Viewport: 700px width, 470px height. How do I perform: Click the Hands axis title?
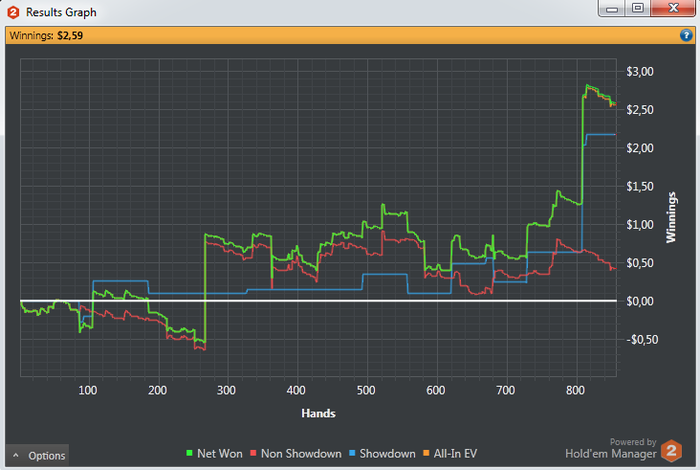(x=318, y=413)
